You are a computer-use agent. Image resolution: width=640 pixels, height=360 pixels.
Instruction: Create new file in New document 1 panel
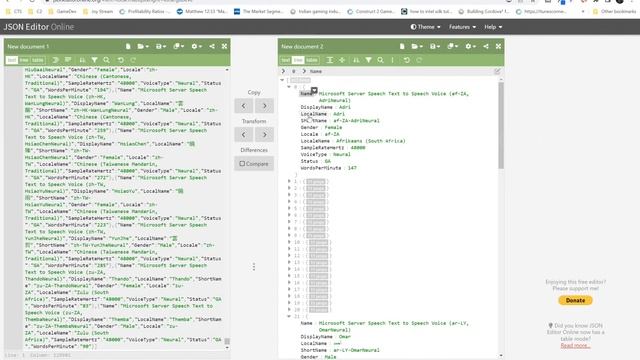(128, 47)
